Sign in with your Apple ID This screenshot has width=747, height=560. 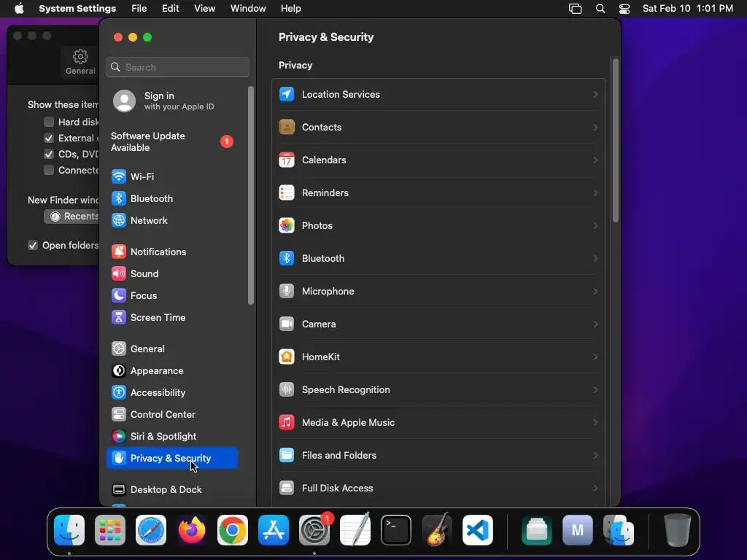pos(172,101)
